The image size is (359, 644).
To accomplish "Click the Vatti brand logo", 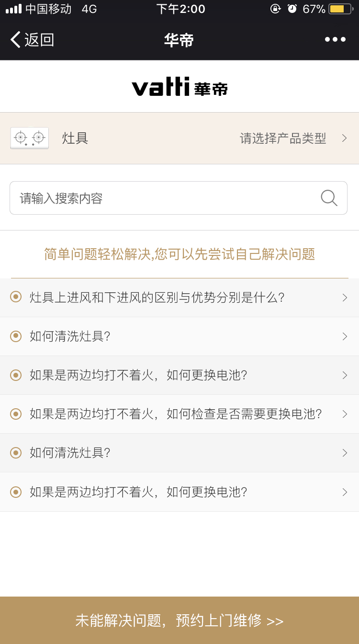I will tap(179, 87).
